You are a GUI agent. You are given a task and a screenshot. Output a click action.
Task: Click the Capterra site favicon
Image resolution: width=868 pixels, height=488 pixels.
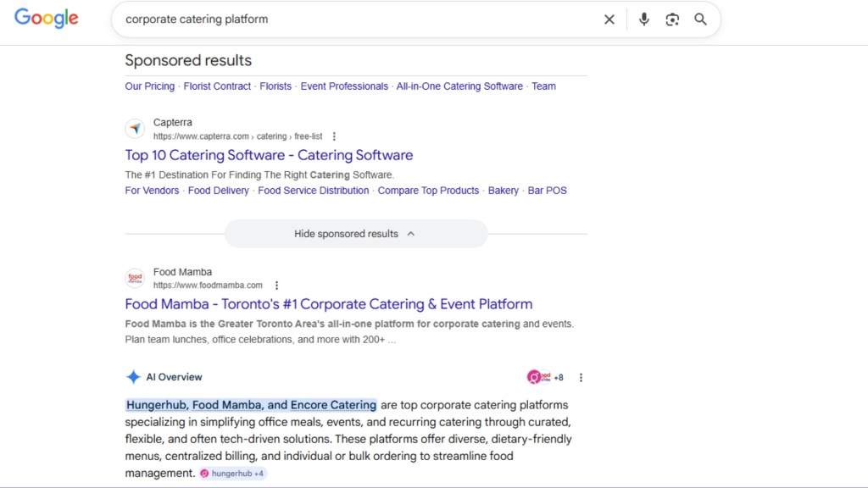135,129
